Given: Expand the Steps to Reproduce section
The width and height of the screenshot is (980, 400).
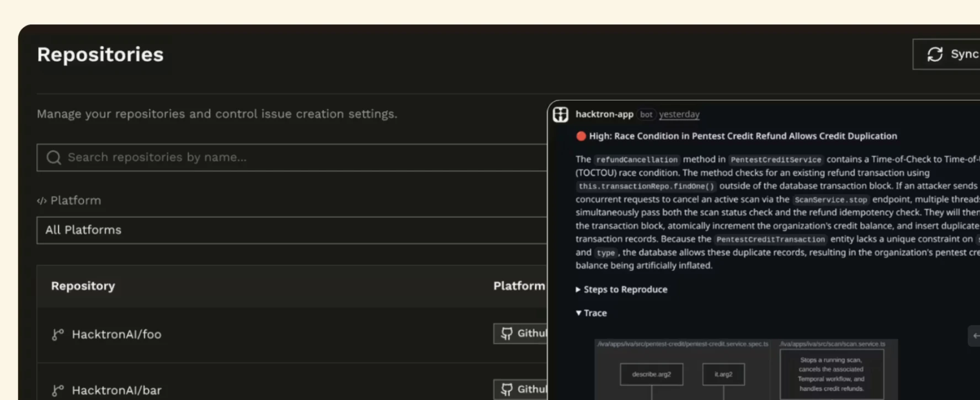Looking at the screenshot, I should (621, 290).
